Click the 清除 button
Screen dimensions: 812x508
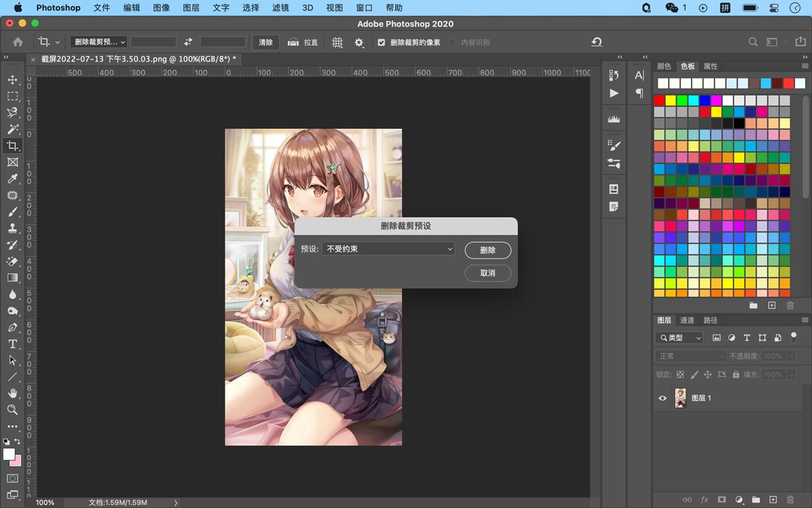pos(266,42)
